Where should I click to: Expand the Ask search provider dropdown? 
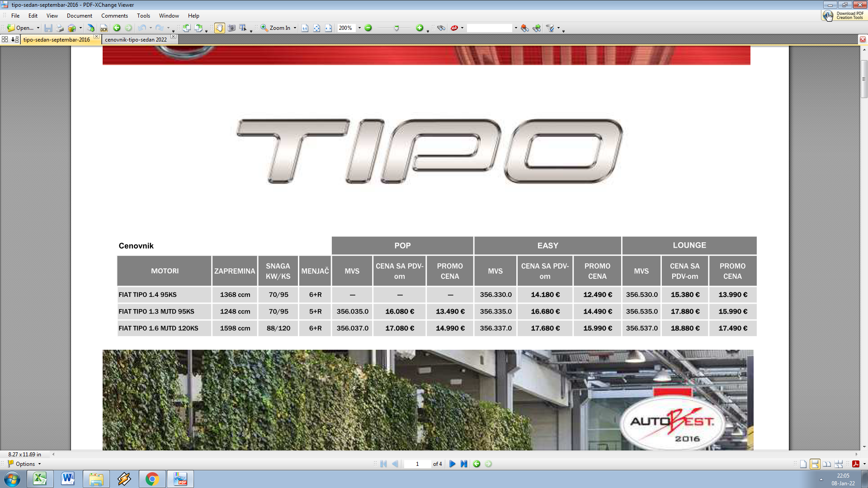462,28
